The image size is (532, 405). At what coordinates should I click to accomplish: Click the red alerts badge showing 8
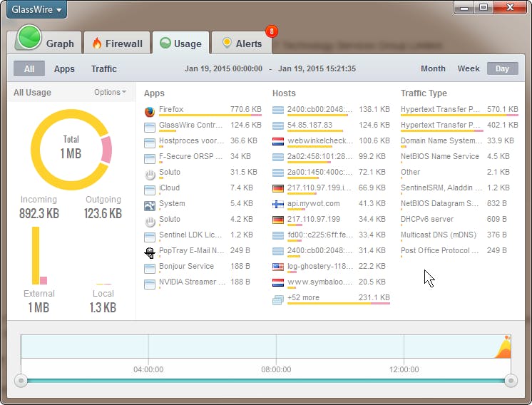pos(272,31)
